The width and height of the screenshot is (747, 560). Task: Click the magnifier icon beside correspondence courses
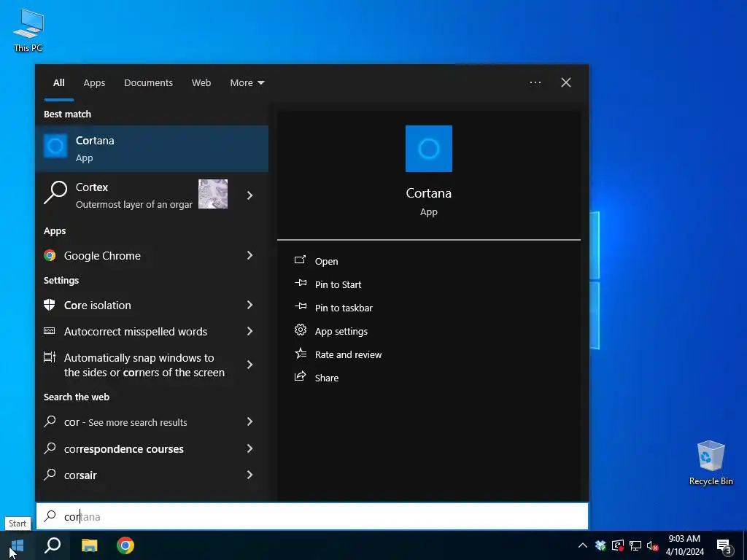50,448
